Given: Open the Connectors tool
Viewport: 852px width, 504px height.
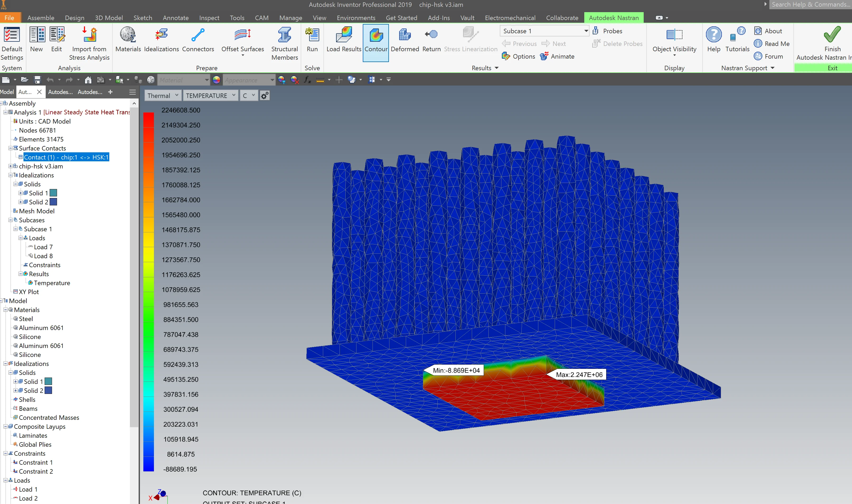Looking at the screenshot, I should [x=198, y=40].
